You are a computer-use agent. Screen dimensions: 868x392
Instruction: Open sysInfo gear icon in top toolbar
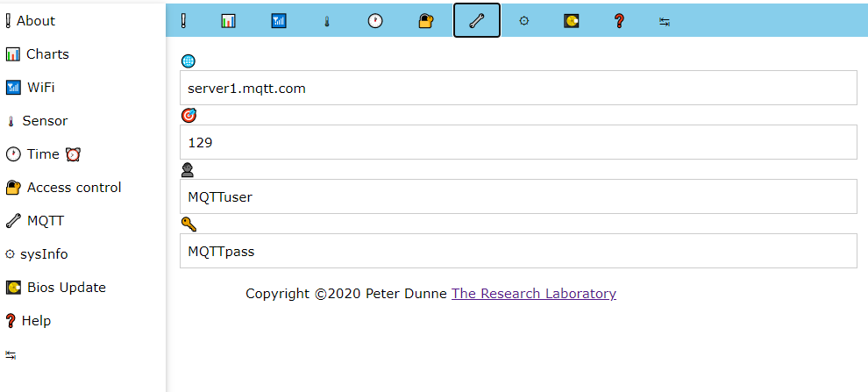[x=523, y=21]
